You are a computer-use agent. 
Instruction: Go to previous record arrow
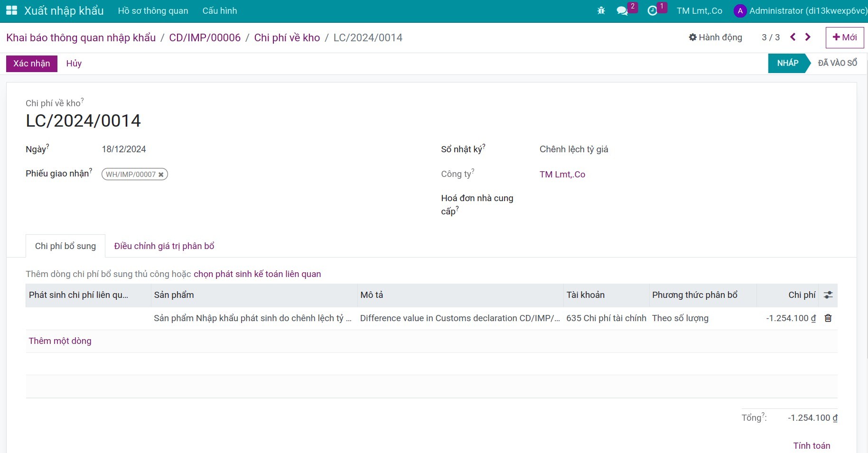click(793, 37)
